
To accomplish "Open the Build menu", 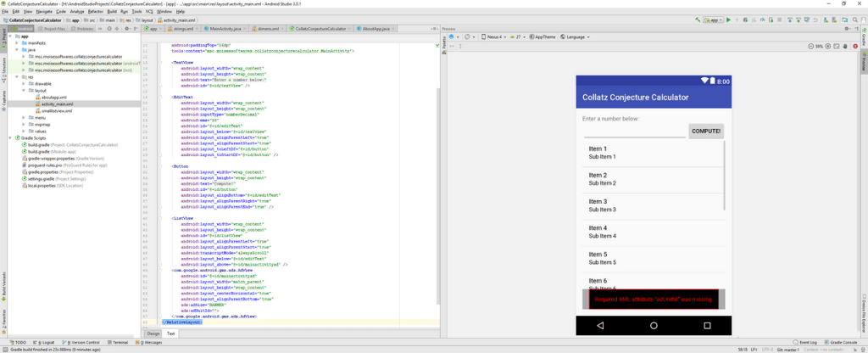I will coord(113,11).
